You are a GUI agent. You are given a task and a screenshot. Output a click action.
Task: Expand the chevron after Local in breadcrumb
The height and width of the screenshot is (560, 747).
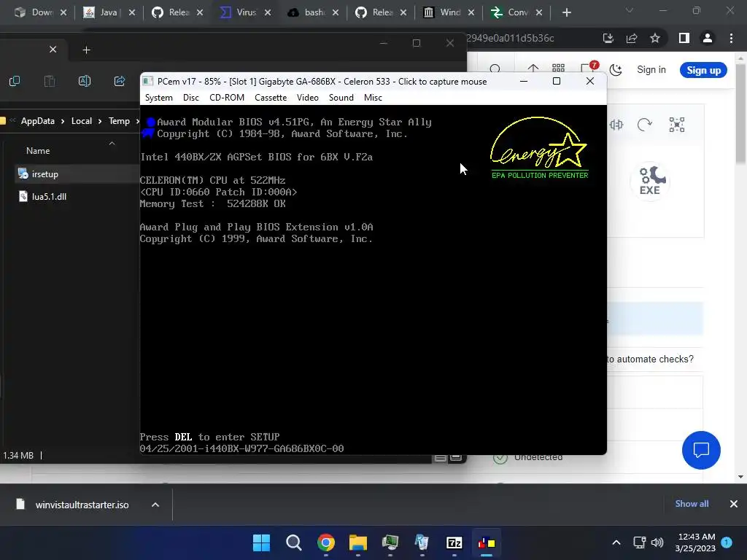tap(100, 121)
